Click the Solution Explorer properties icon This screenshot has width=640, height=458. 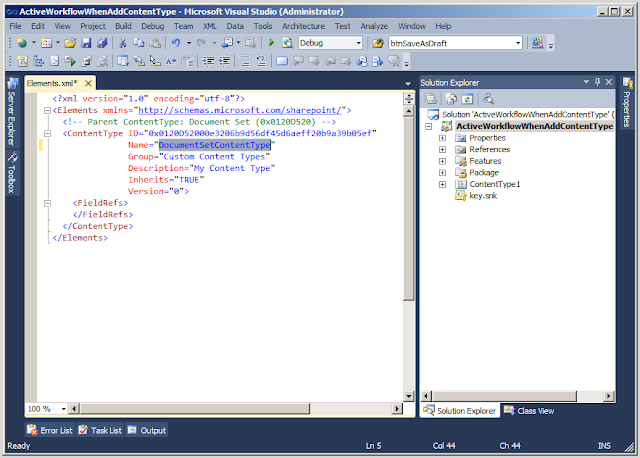click(431, 99)
